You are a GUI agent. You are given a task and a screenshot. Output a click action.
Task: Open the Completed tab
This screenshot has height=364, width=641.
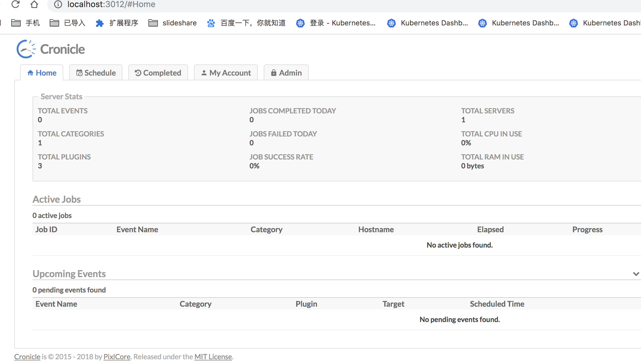coord(158,73)
